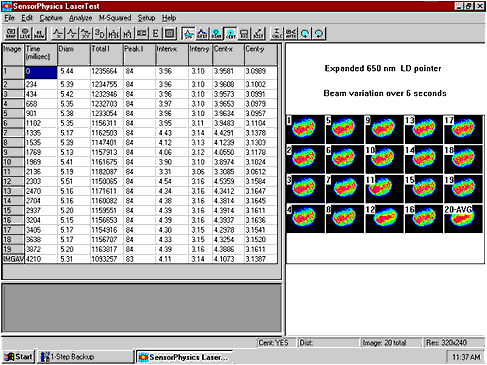
Task: Open the 3D beam view icon
Action: click(x=99, y=33)
